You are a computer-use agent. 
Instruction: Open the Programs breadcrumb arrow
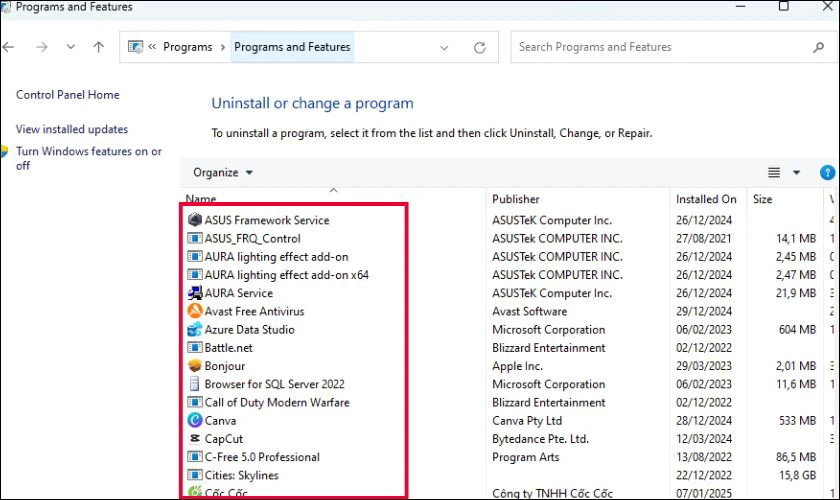(x=223, y=47)
